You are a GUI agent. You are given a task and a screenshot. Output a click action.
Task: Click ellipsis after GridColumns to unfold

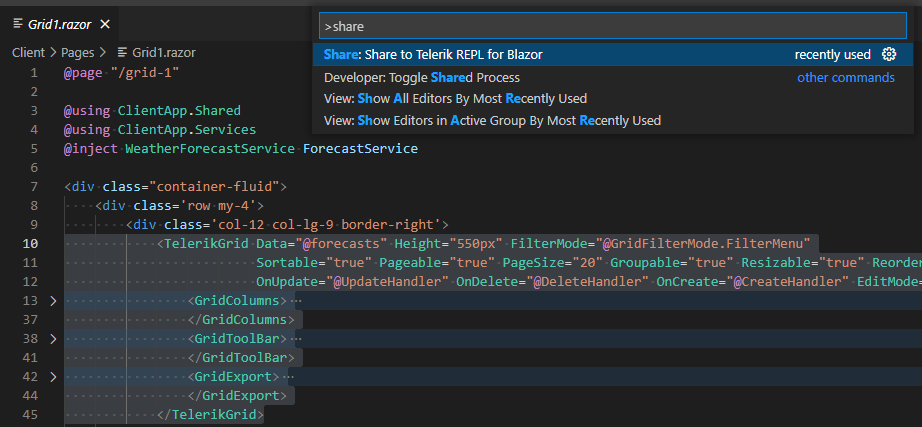296,301
